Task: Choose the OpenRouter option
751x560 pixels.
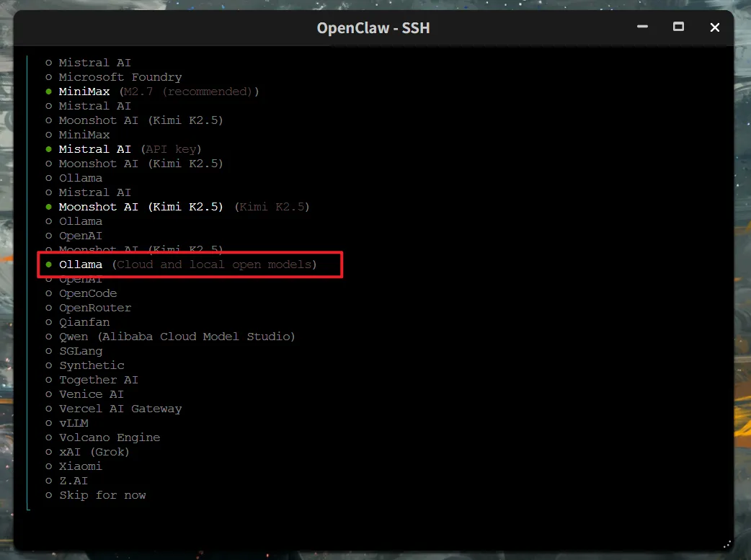Action: [x=89, y=308]
